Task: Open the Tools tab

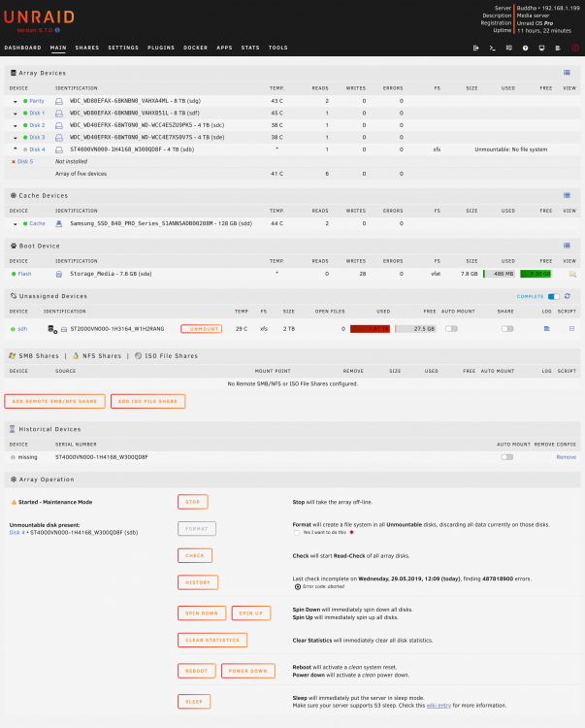Action: 277,48
